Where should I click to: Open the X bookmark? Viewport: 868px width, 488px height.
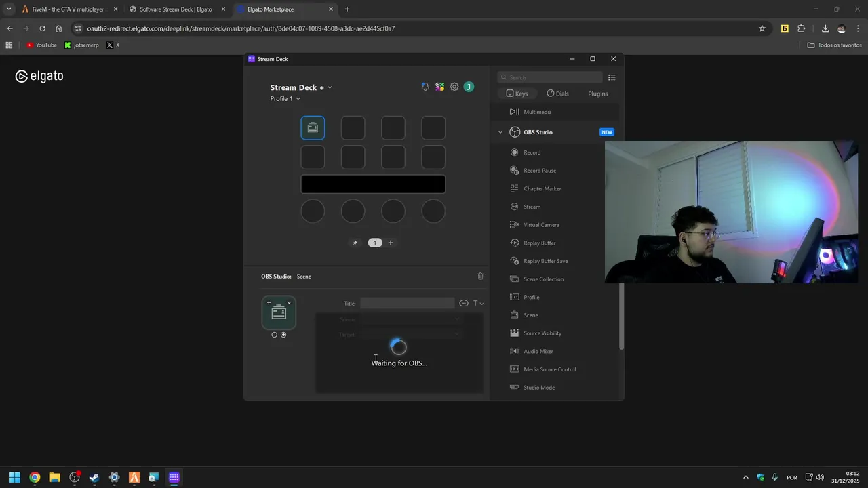pyautogui.click(x=113, y=45)
